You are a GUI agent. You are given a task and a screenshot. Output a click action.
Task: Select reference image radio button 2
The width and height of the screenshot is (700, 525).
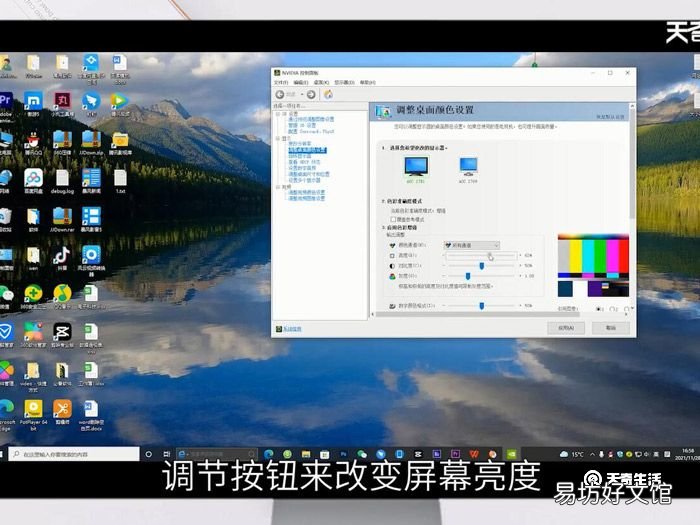coord(613,309)
